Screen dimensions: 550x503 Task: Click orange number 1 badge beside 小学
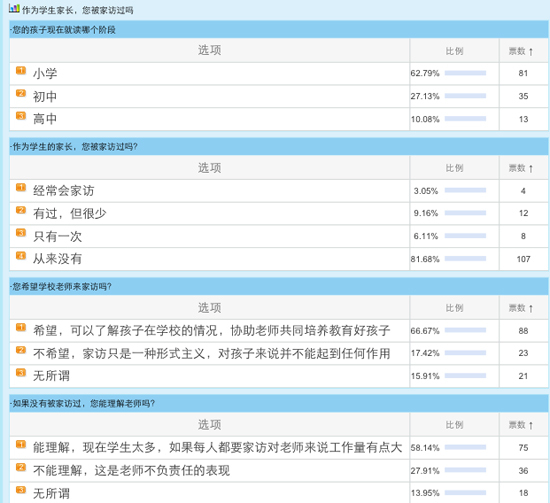21,71
